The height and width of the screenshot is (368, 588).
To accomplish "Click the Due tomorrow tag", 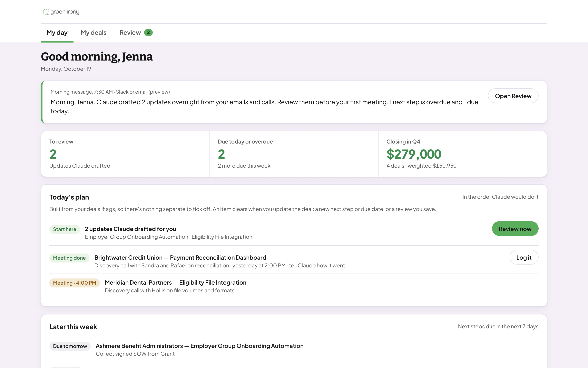I will point(70,346).
